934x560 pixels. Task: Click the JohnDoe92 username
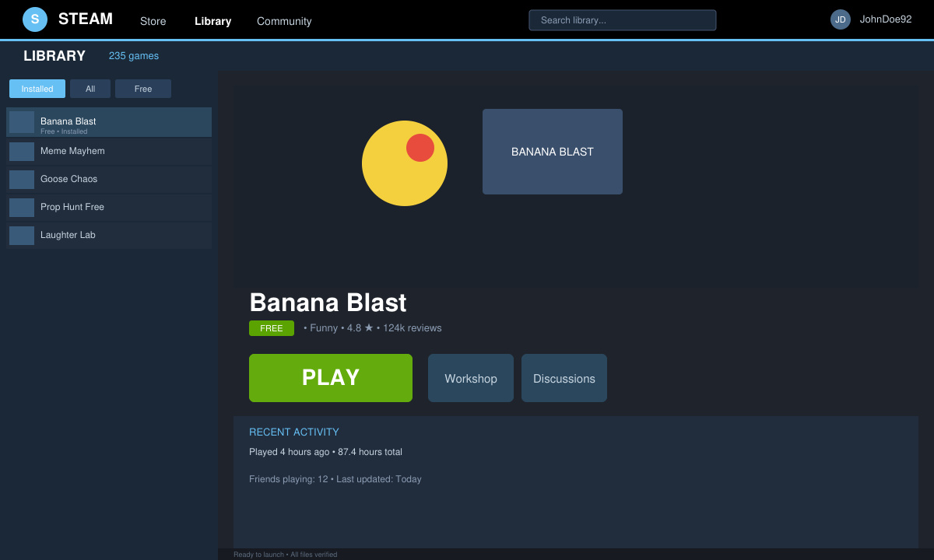tap(886, 19)
